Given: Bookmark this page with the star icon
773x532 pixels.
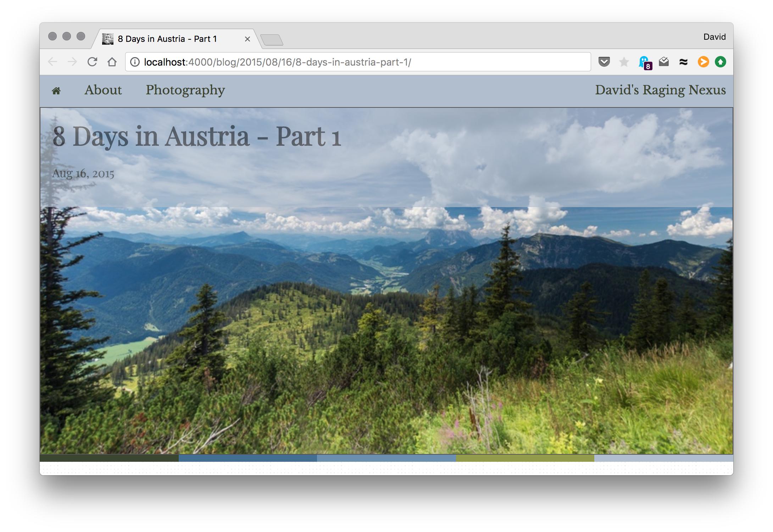Looking at the screenshot, I should click(x=624, y=62).
